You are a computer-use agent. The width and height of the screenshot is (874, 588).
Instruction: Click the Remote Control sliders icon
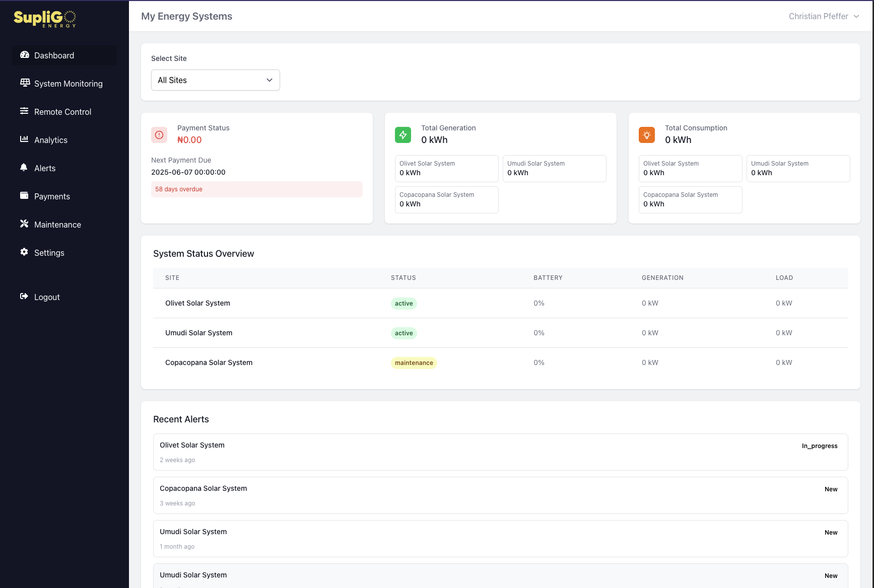pyautogui.click(x=24, y=111)
